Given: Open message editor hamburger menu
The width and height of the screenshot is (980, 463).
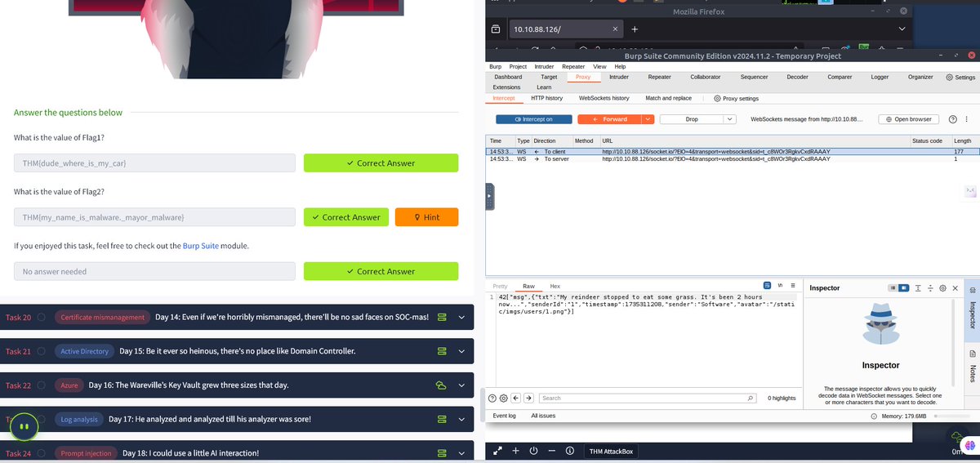Looking at the screenshot, I should [795, 286].
